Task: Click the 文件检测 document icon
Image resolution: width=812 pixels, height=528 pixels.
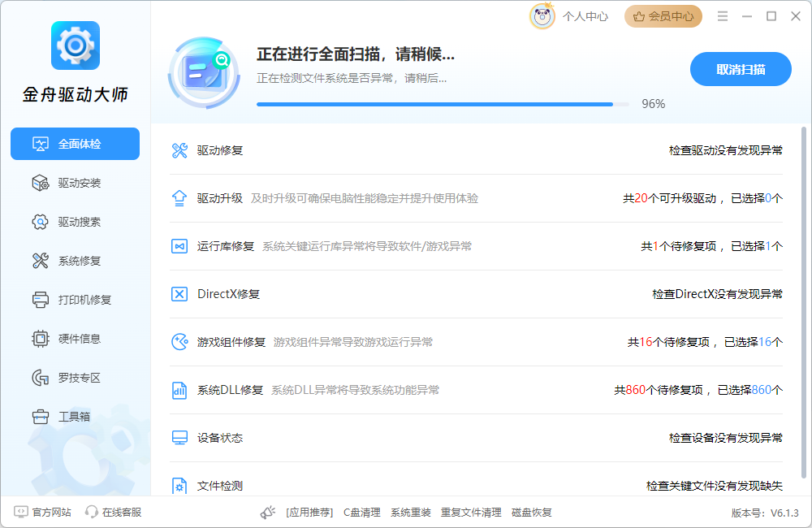Action: 179,486
